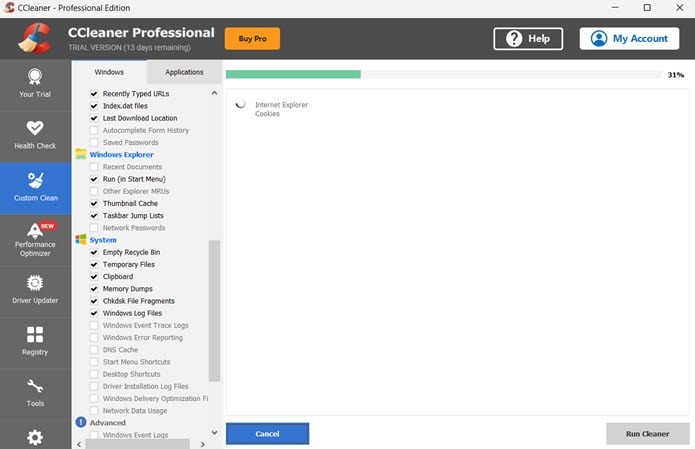Open Performance Optimizer rocket icon
Screen dimensions: 695x449
point(35,230)
